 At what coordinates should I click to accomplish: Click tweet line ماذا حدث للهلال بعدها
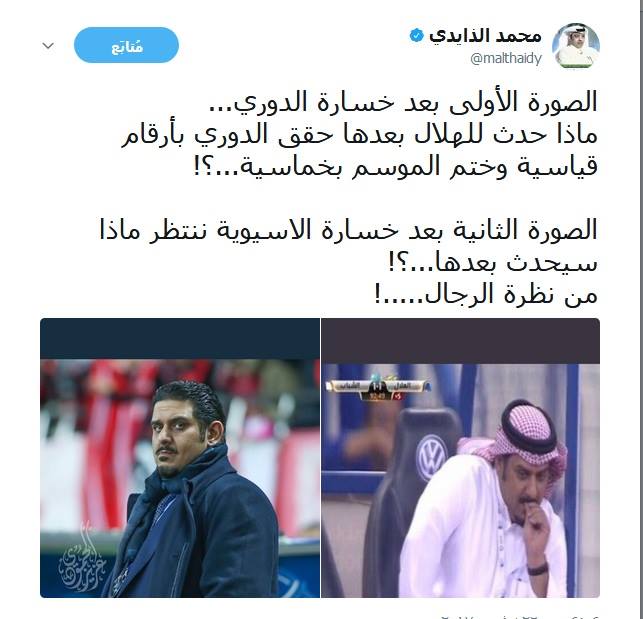coord(359,135)
